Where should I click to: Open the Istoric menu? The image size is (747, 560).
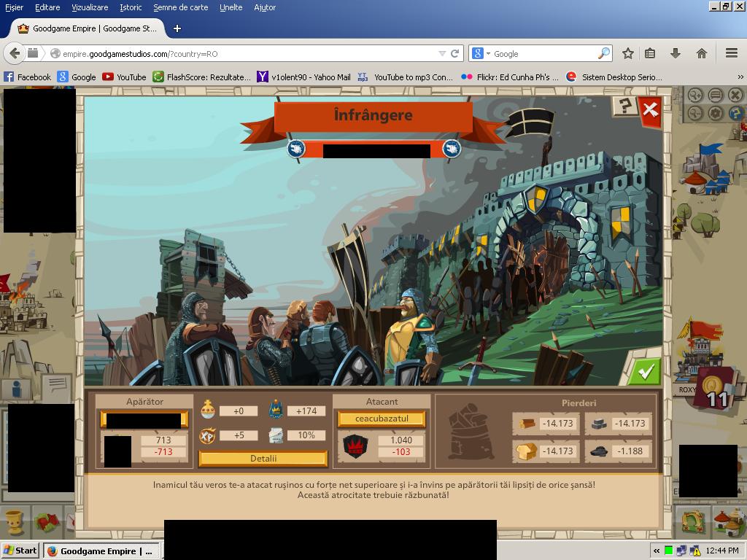(x=131, y=7)
